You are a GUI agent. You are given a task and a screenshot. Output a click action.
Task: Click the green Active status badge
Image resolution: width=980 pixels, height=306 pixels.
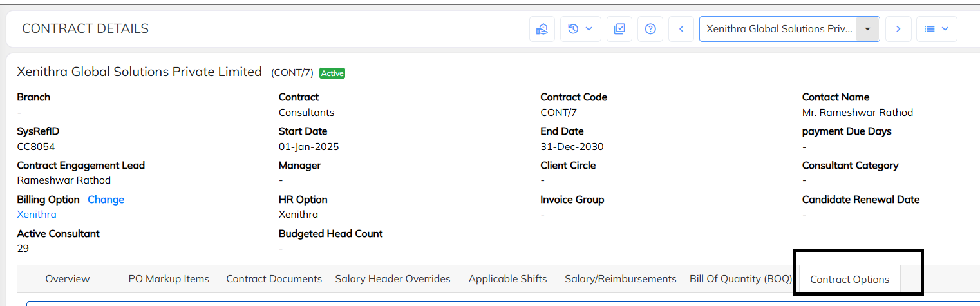click(332, 73)
